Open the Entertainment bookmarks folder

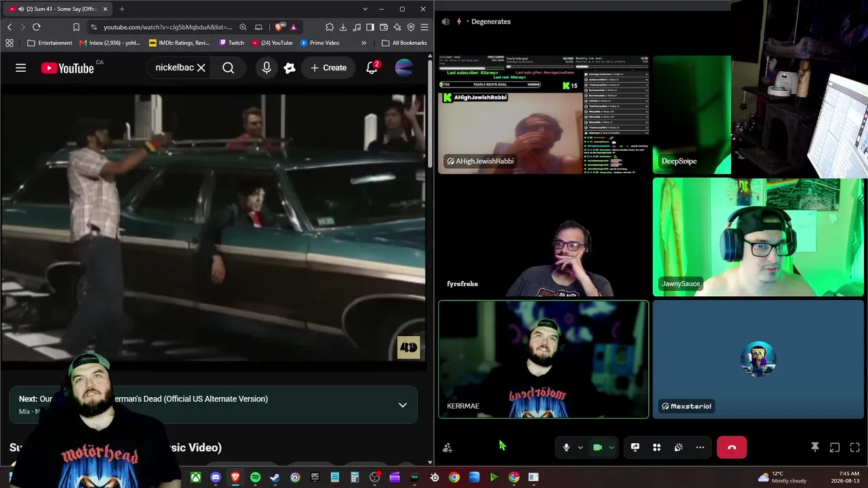click(x=50, y=43)
